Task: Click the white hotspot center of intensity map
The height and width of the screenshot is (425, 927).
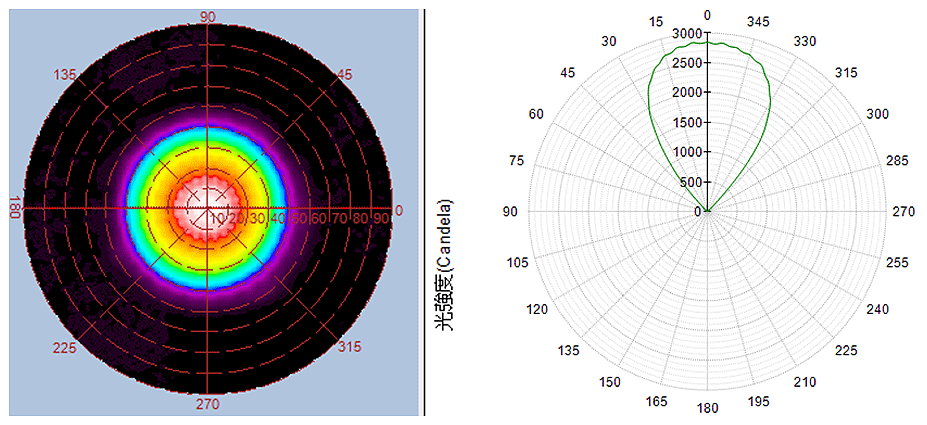Action: [208, 209]
